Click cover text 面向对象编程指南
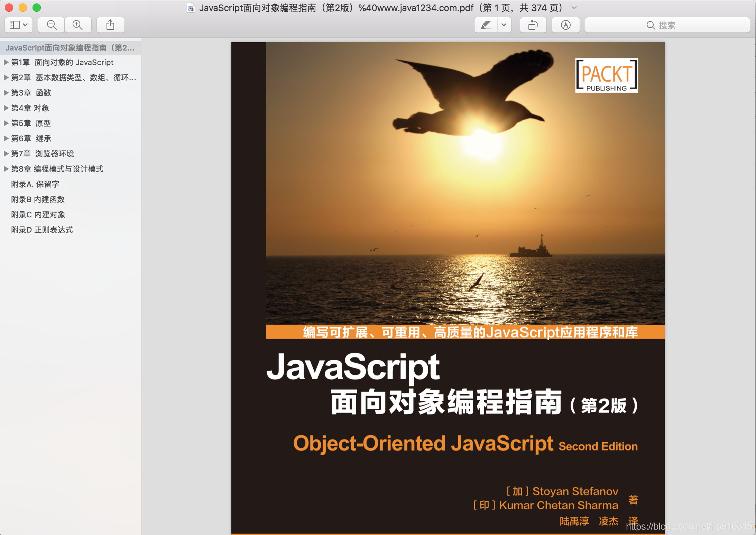The image size is (756, 535). click(446, 402)
